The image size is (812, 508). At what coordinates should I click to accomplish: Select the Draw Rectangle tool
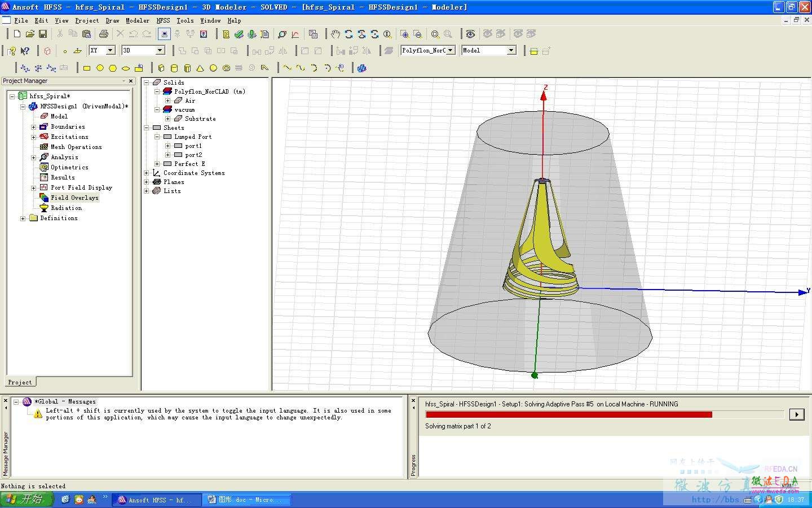click(87, 68)
